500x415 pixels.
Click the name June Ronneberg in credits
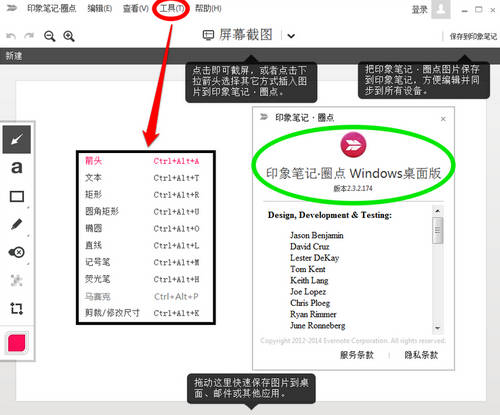point(317,326)
